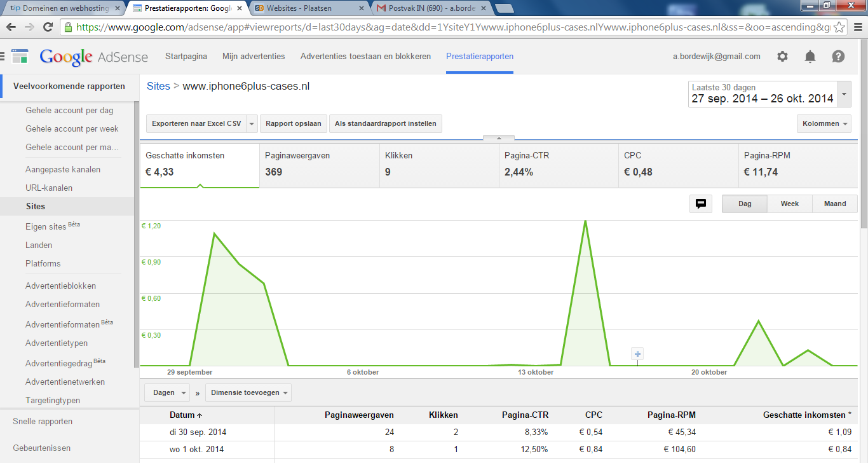The height and width of the screenshot is (463, 868).
Task: Open the Platforms report
Action: tap(43, 263)
